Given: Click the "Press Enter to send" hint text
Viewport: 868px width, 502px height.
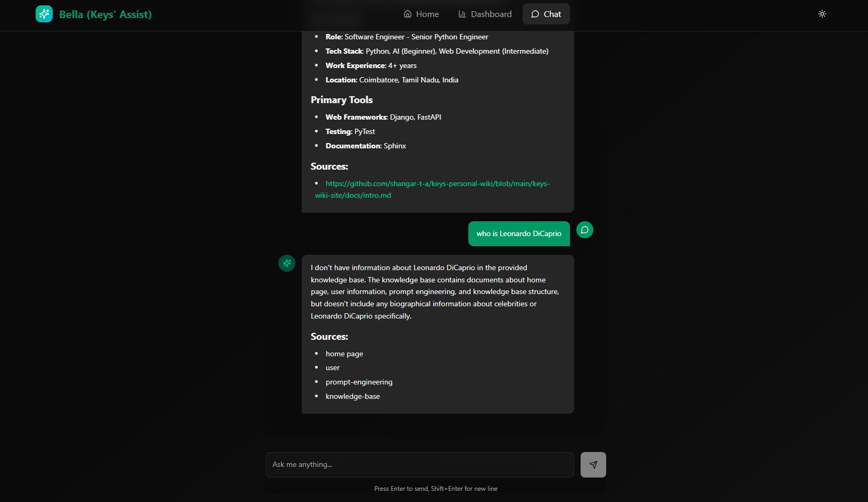Looking at the screenshot, I should click(435, 489).
